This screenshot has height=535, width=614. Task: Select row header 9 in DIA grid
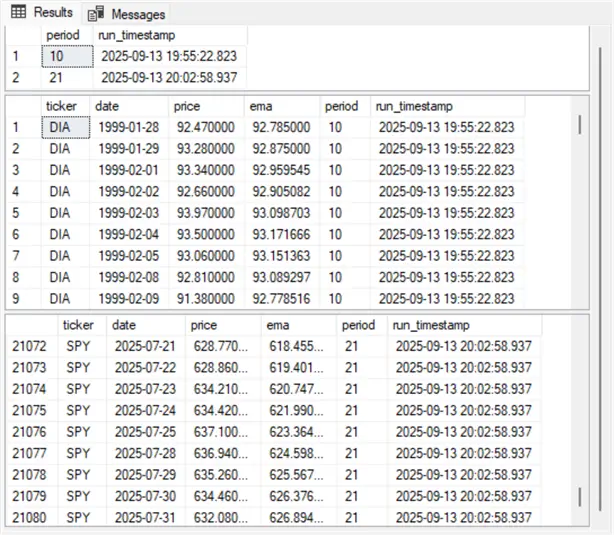tap(23, 299)
